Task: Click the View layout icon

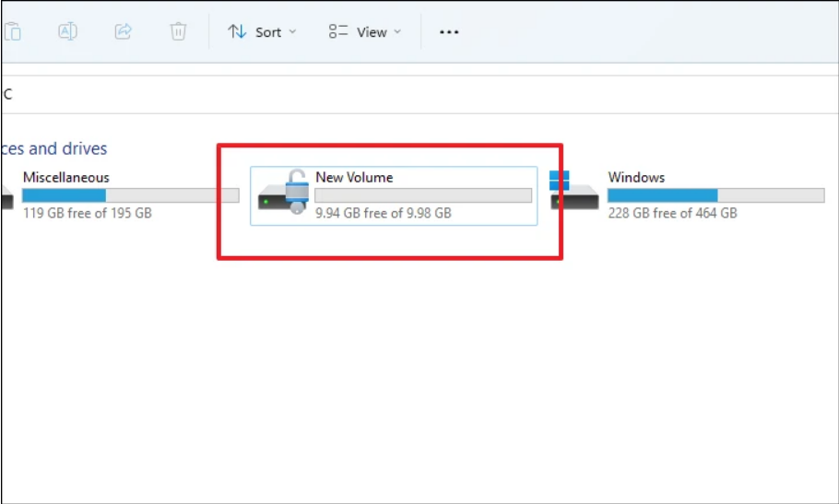Action: 338,31
